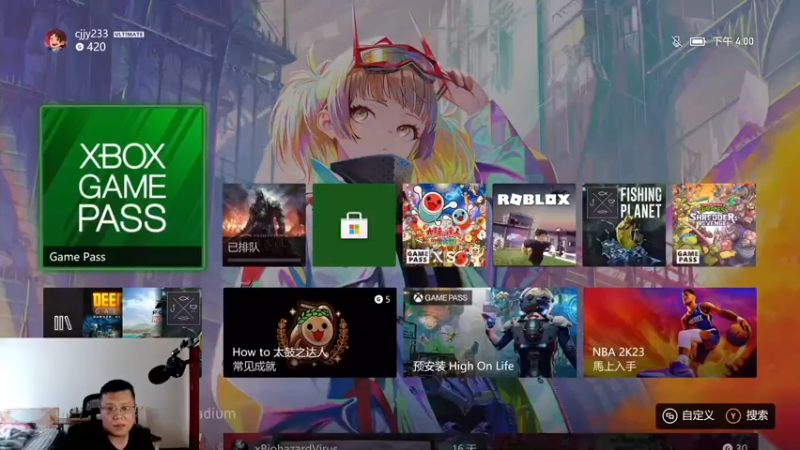This screenshot has width=800, height=450.
Task: Click the Y button search icon
Action: coord(734,416)
